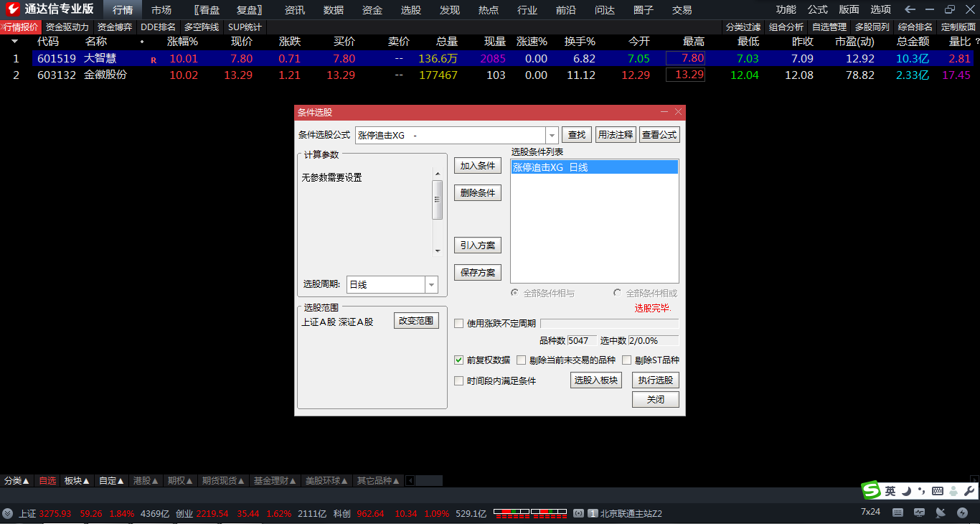Check the 时间段内满足条件 option
The width and height of the screenshot is (980, 524).
coord(458,380)
